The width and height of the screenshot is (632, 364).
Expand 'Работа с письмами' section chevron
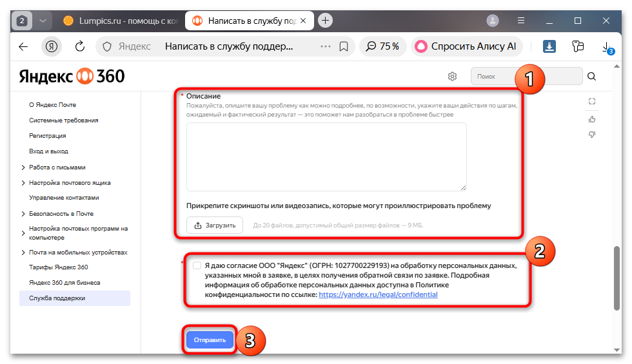[23, 167]
